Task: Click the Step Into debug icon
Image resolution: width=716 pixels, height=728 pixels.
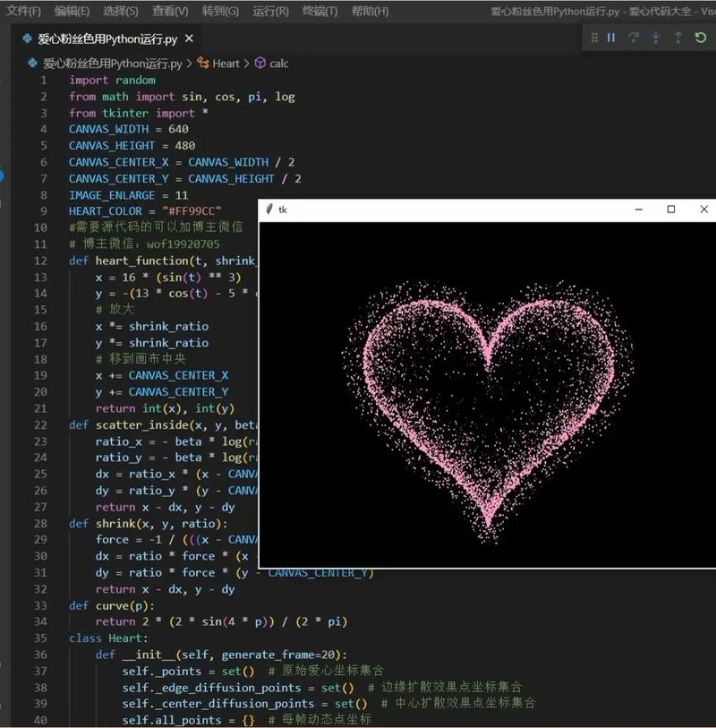Action: tap(655, 37)
